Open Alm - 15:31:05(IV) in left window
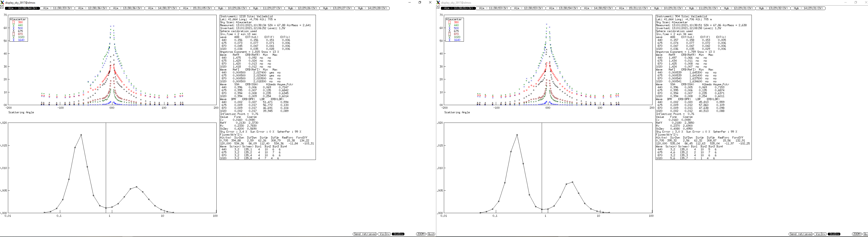This screenshot has height=237, width=868. pyautogui.click(x=198, y=8)
